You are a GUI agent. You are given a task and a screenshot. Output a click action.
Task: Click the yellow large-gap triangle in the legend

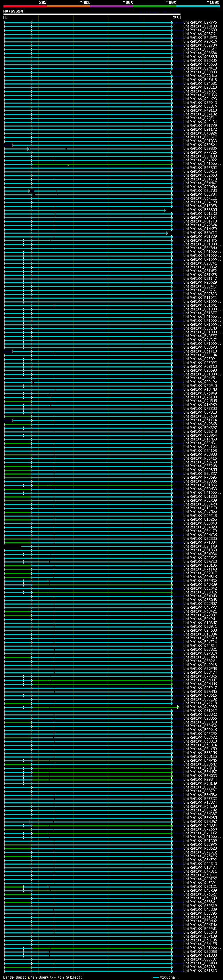29,977
